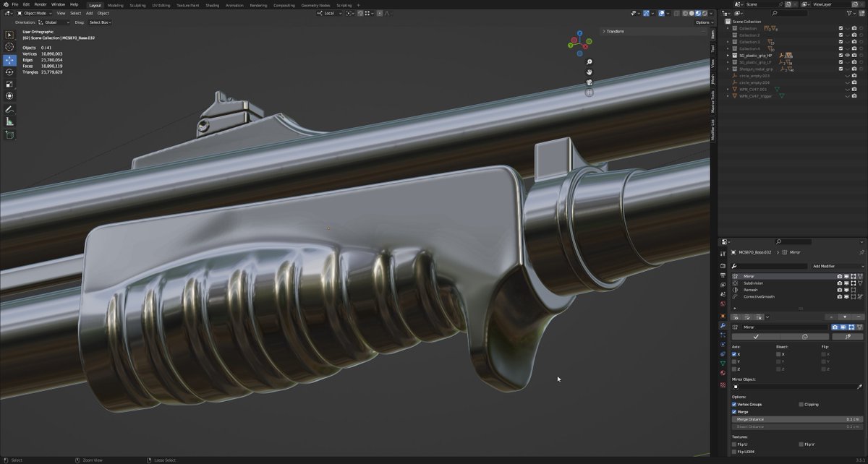This screenshot has height=464, width=868.
Task: Uncheck the X axis checkbox in Mirror
Action: click(x=735, y=354)
